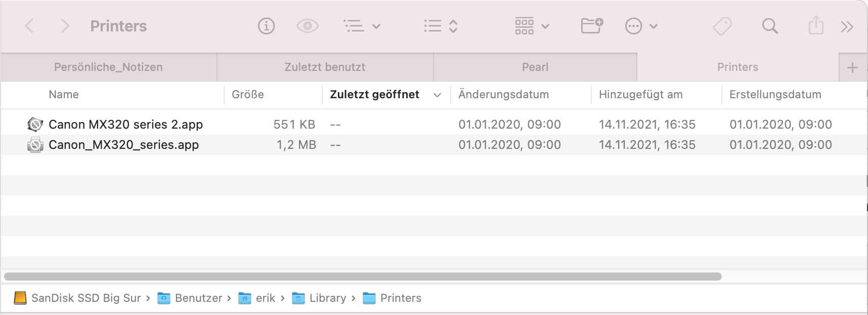Go back with the left arrow
Viewport: 868px width, 315px height.
[x=30, y=26]
